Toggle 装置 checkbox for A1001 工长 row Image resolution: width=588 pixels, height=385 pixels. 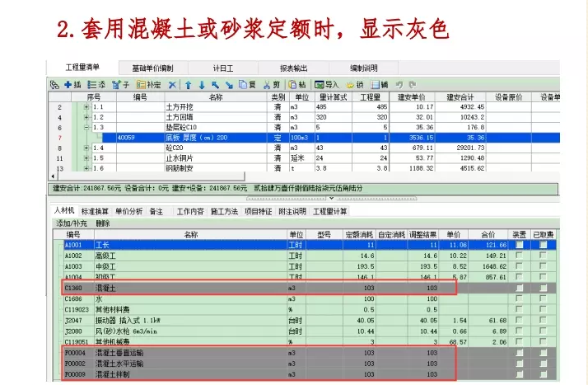[518, 246]
